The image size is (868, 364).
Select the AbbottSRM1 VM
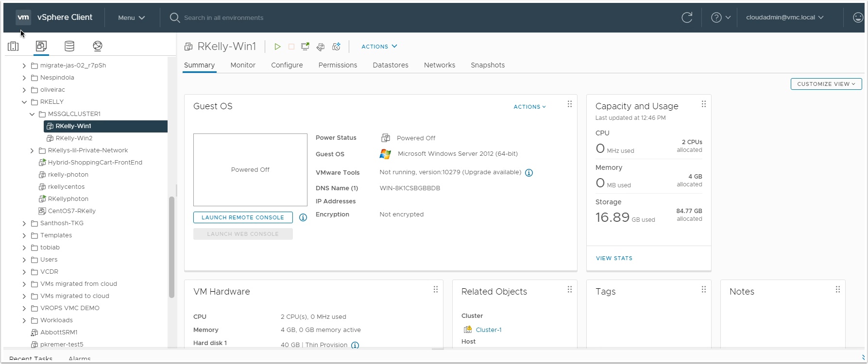[58, 332]
